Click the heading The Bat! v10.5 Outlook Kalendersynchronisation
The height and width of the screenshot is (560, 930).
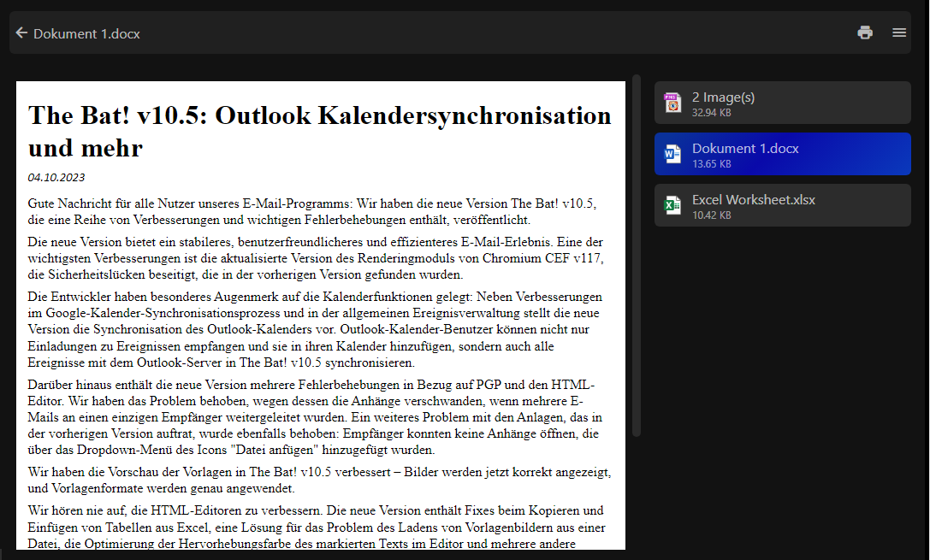(x=320, y=132)
